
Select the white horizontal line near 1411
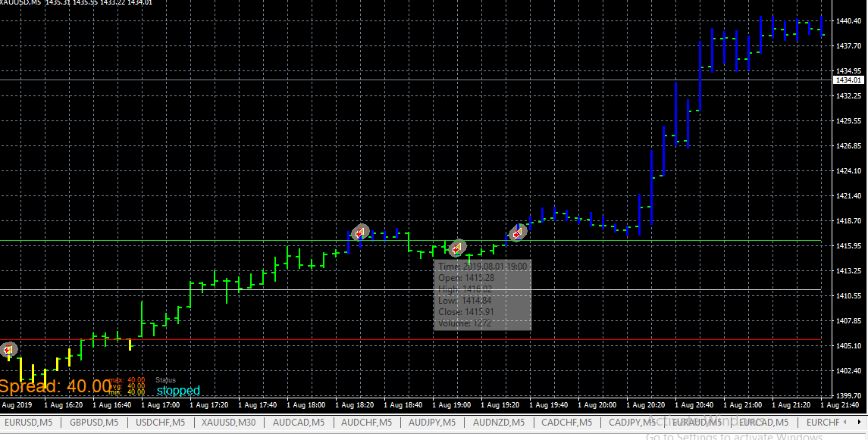pyautogui.click(x=411, y=289)
